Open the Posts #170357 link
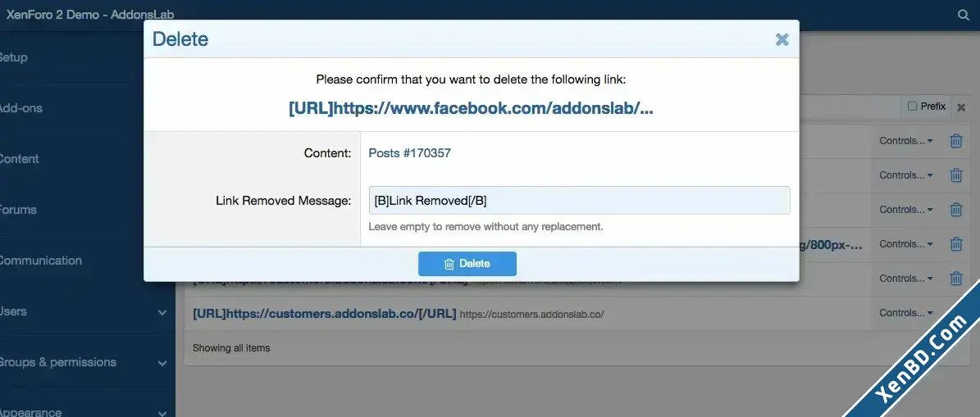 (409, 153)
